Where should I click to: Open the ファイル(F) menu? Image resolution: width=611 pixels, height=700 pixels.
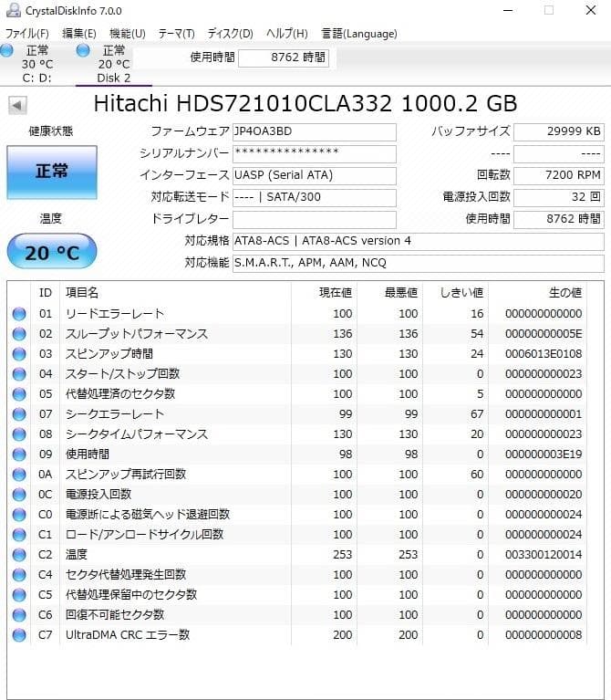27,34
